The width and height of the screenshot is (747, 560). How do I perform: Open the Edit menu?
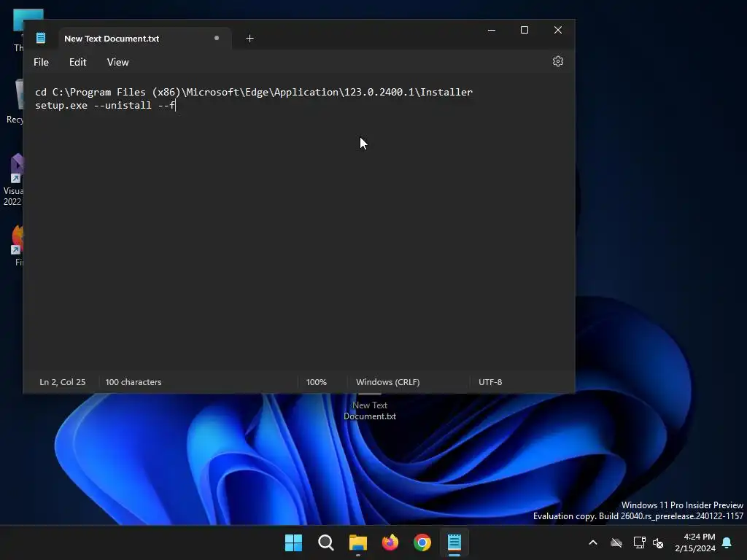(77, 62)
